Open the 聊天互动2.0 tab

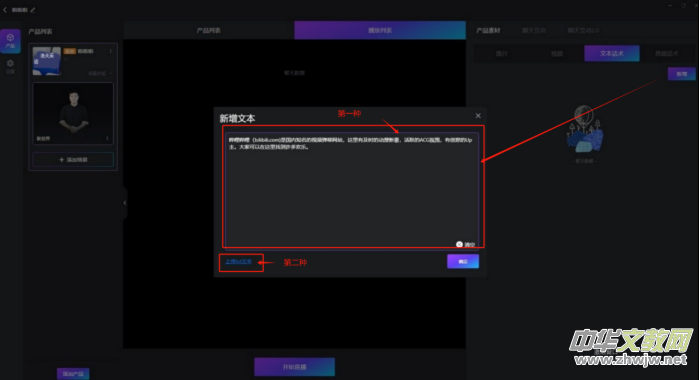(x=583, y=30)
